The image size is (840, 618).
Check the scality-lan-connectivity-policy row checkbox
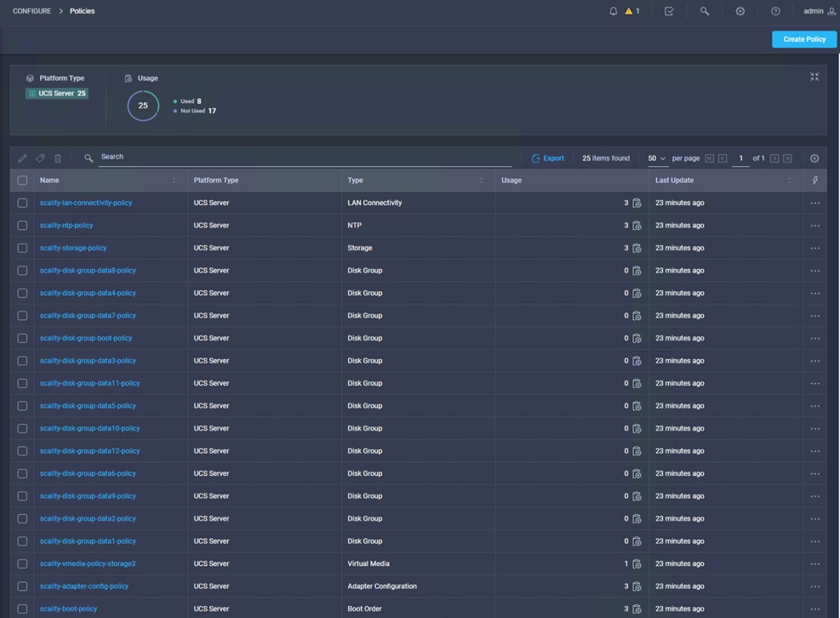pos(22,203)
